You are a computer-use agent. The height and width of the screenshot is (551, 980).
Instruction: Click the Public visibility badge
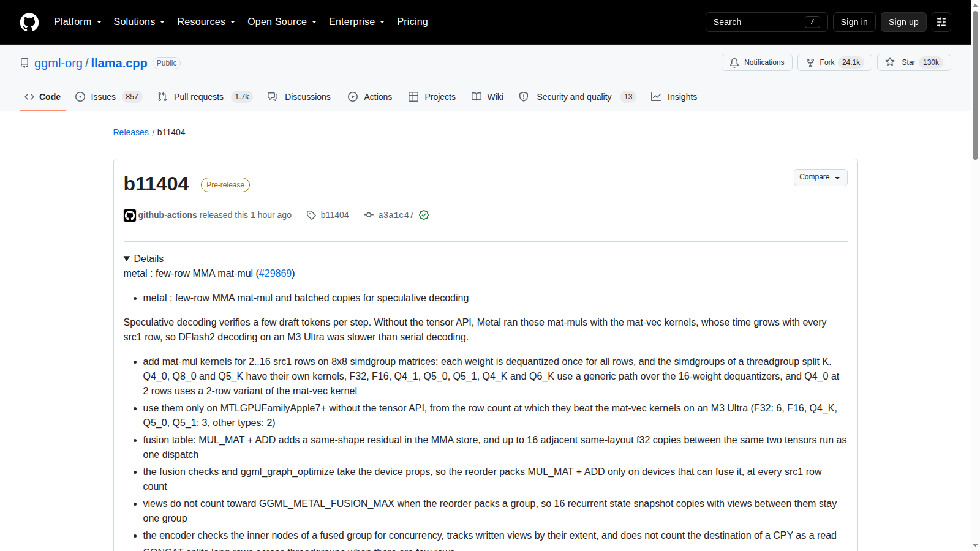167,63
